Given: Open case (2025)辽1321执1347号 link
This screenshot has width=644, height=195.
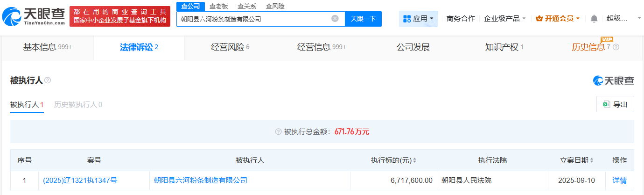Looking at the screenshot, I should pyautogui.click(x=80, y=181).
